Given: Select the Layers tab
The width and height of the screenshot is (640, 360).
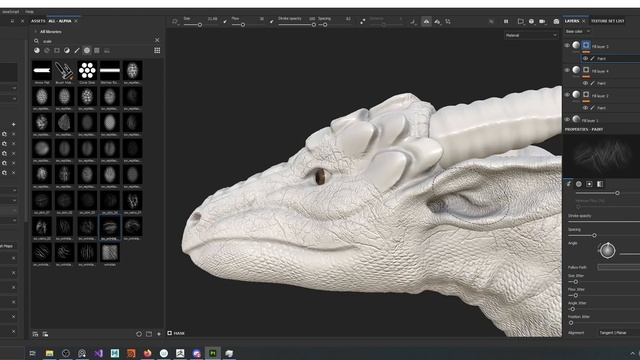Looking at the screenshot, I should point(571,21).
